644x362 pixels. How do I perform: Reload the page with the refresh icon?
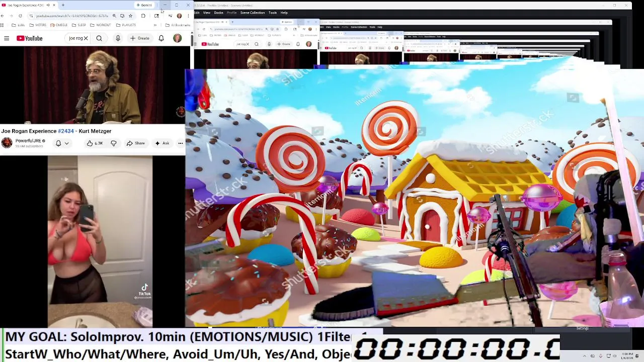(20, 16)
